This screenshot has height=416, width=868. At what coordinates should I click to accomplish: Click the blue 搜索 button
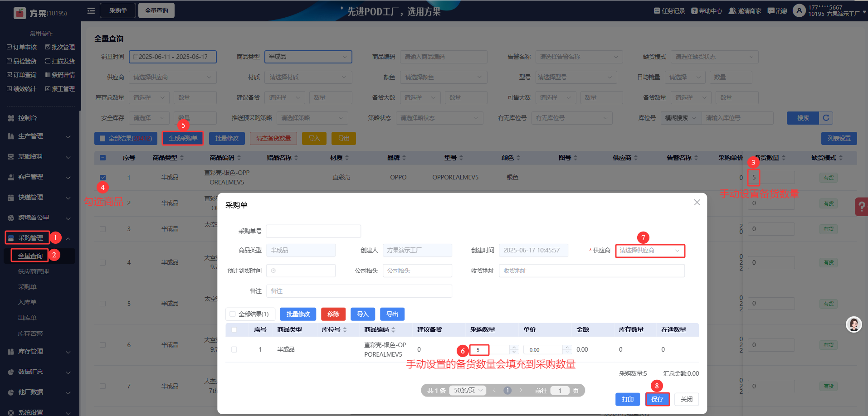[x=803, y=118]
